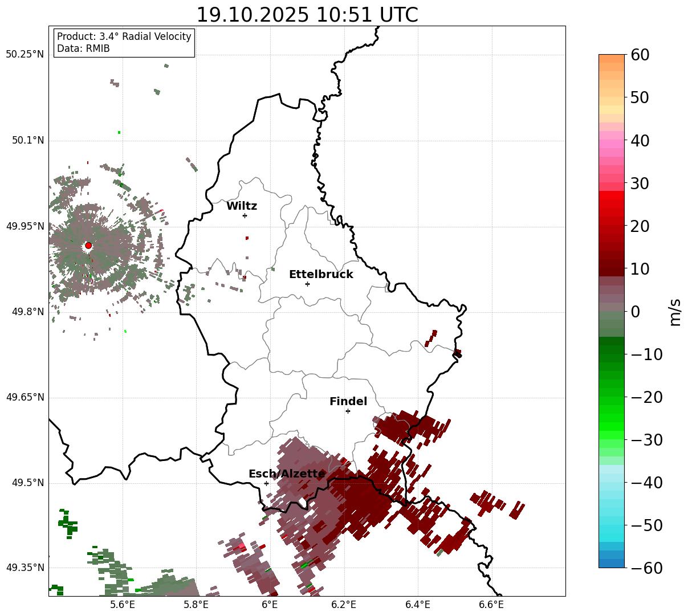Click the 10 tick label on colorbar
688x616 pixels.
(640, 269)
